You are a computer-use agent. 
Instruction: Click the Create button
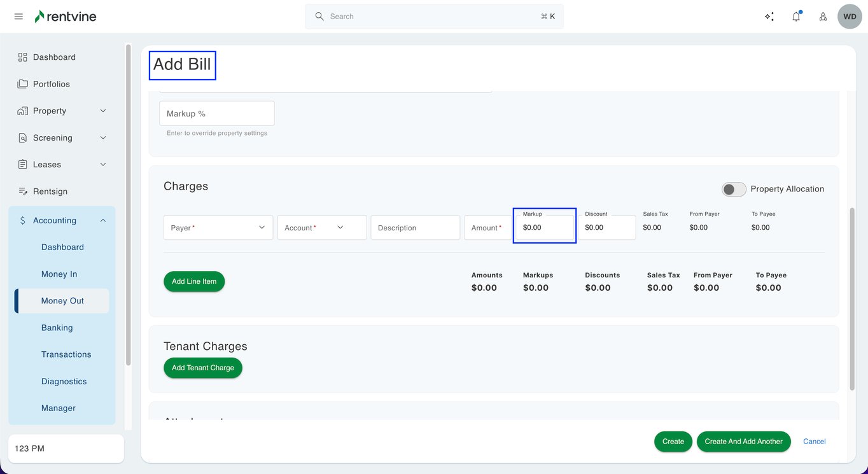point(673,442)
